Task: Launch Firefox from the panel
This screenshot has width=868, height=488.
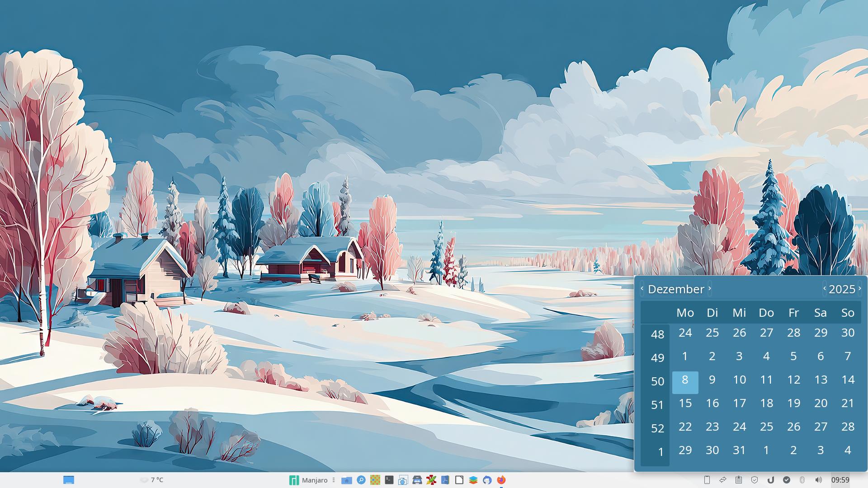Action: coord(501,480)
